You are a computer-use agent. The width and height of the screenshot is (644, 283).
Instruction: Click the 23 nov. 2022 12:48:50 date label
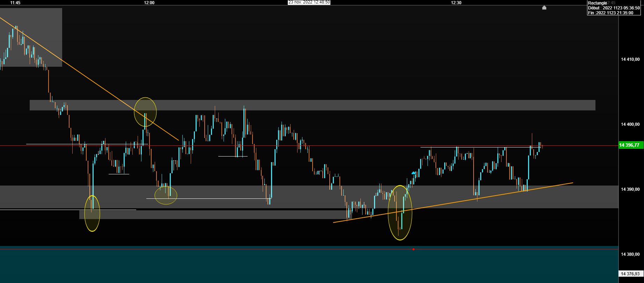point(309,2)
